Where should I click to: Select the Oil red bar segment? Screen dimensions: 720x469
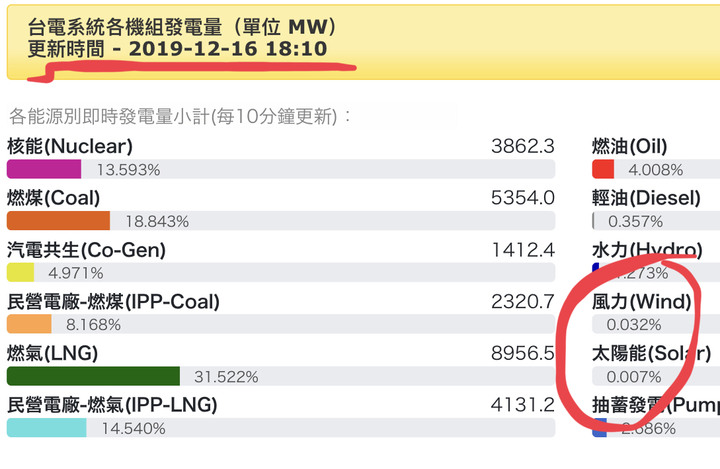pyautogui.click(x=603, y=169)
